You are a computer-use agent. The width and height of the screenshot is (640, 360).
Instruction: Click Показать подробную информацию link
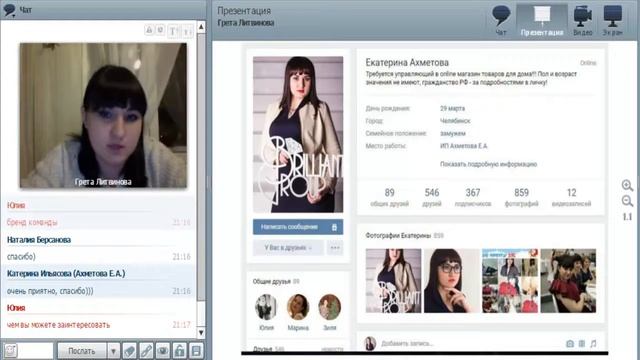(x=488, y=164)
